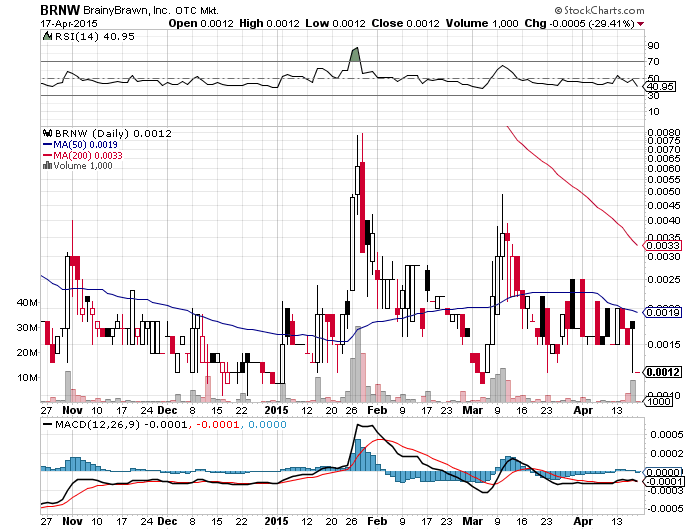Click the Feb label on price axis
Screen dimensions: 700x530
[377, 410]
